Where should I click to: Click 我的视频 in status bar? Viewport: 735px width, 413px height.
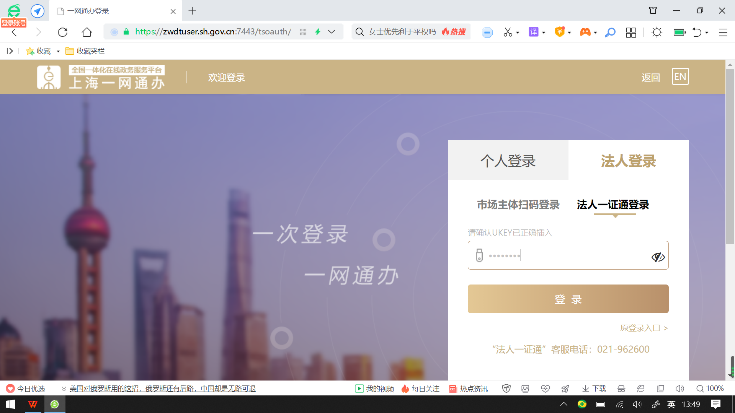click(x=374, y=389)
